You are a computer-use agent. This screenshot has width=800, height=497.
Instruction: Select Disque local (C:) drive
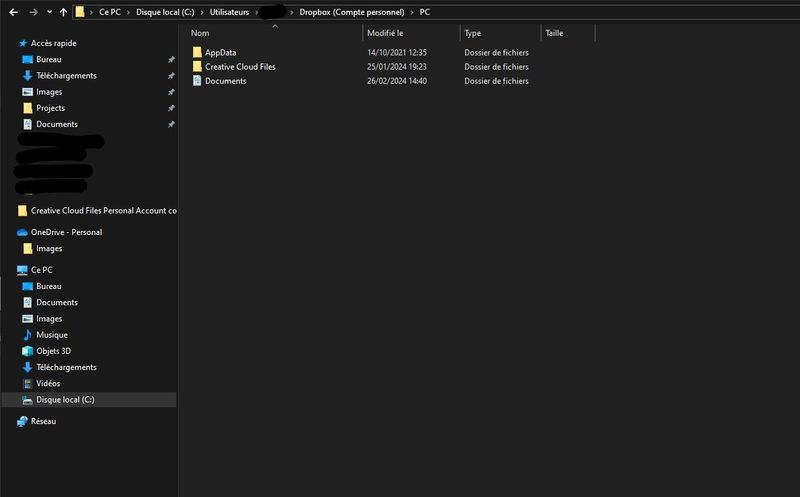click(65, 399)
